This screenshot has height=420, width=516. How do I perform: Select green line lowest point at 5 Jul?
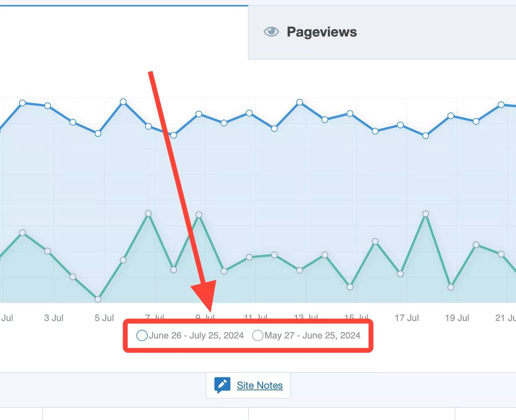tap(98, 299)
